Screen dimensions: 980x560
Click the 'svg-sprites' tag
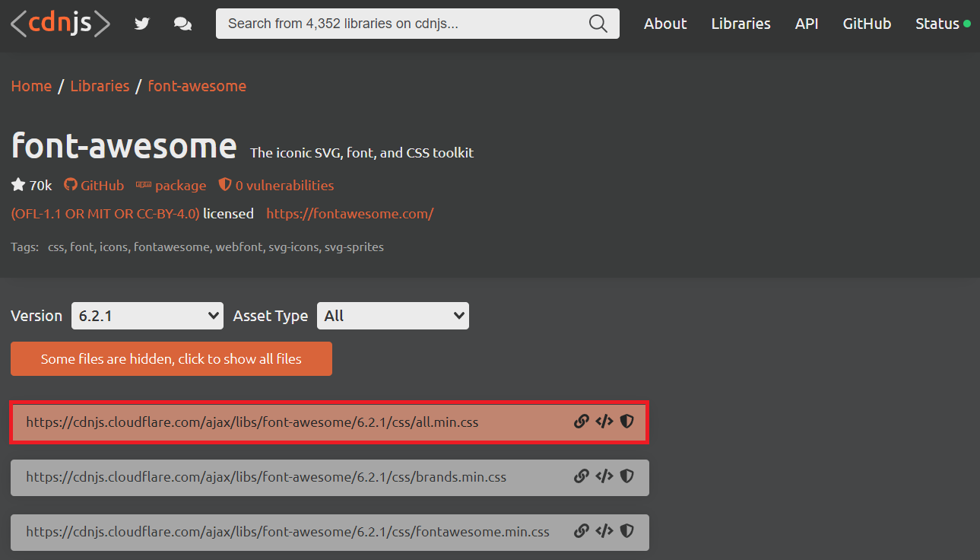click(354, 247)
